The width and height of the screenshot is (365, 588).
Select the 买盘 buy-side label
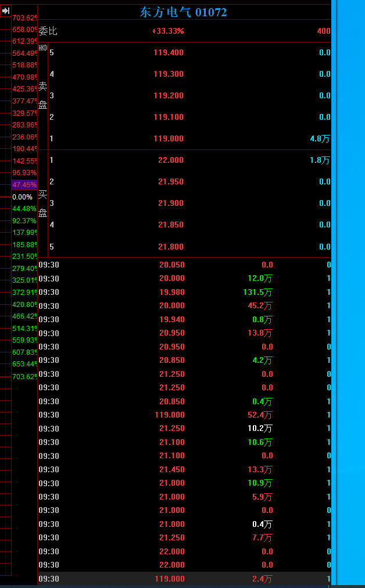coord(43,204)
